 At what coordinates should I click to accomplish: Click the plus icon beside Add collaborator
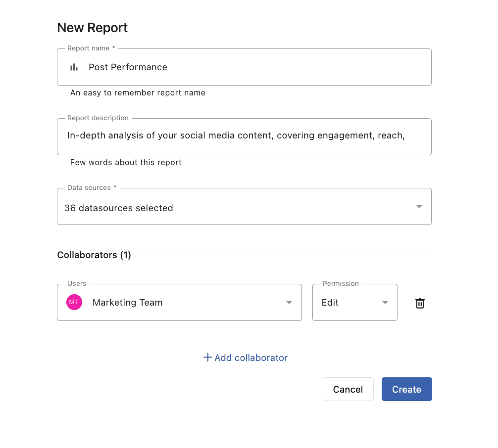click(207, 358)
